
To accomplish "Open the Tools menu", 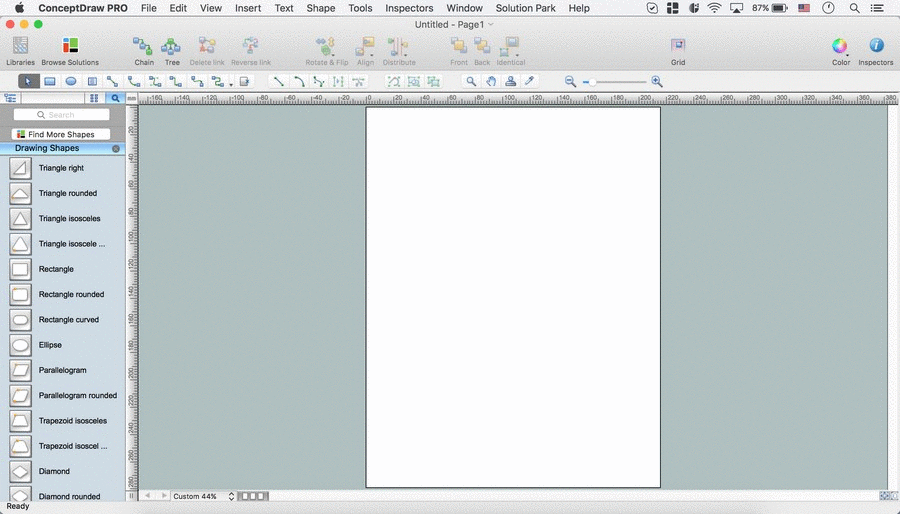I will 360,8.
